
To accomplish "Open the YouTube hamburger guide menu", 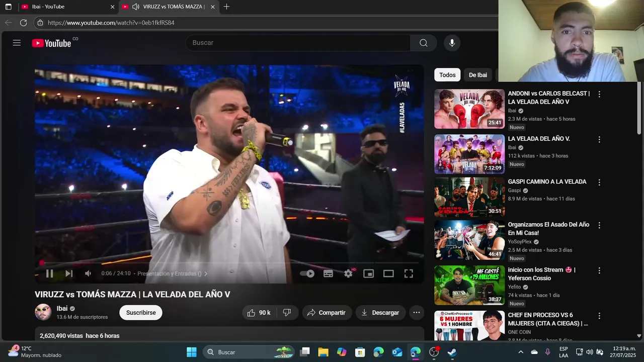I will pos(17,43).
